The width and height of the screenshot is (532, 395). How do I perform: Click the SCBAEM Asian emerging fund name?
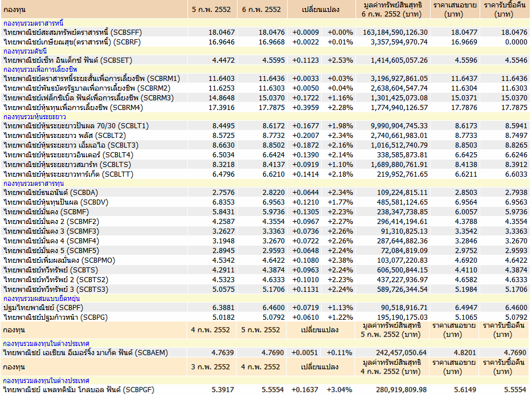coord(85,353)
